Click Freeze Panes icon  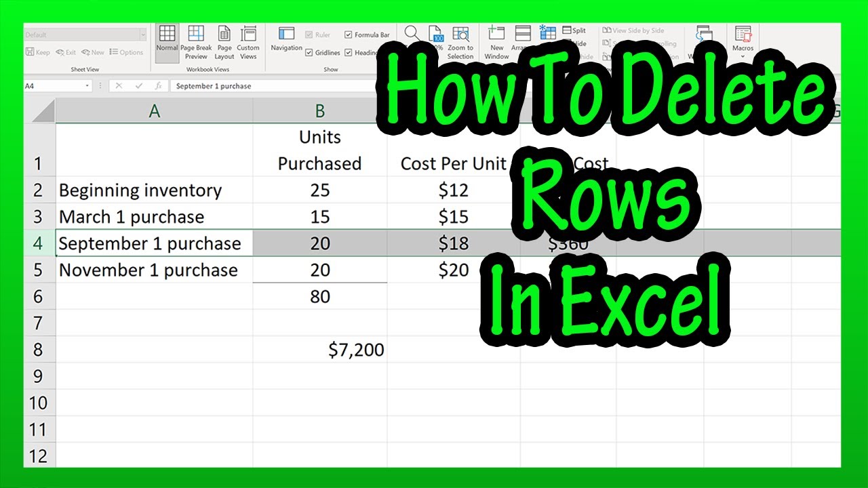tap(547, 32)
